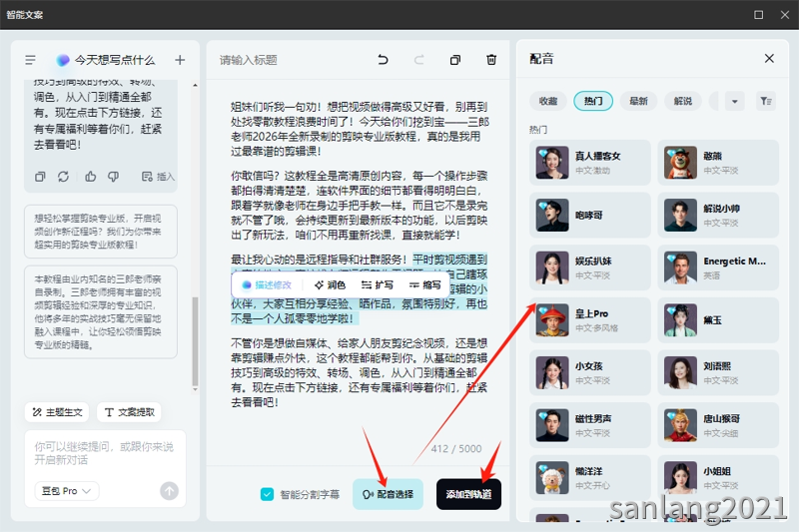The height and width of the screenshot is (532, 799).
Task: Select the 小女孩 voice
Action: tap(590, 372)
